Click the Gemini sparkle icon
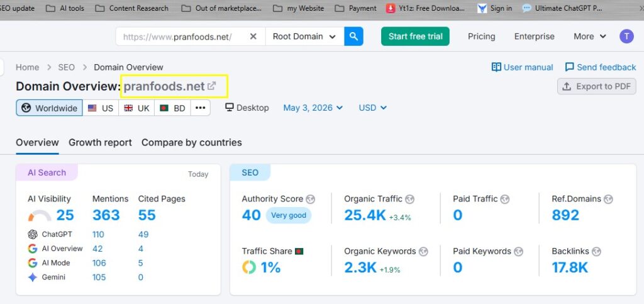 [33, 278]
